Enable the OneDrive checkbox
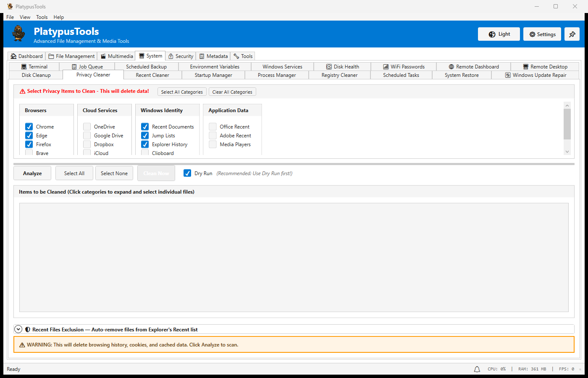This screenshot has height=378, width=588. (87, 127)
